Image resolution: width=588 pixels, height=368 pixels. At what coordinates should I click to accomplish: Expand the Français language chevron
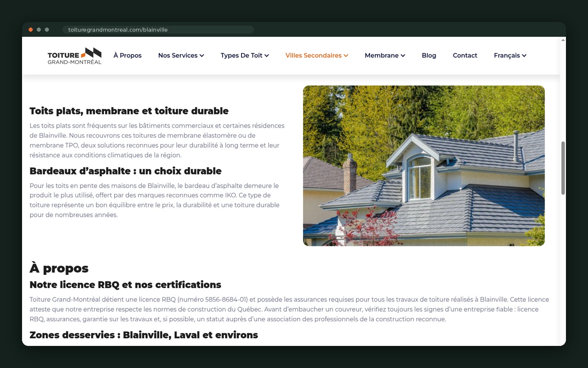[x=524, y=56]
